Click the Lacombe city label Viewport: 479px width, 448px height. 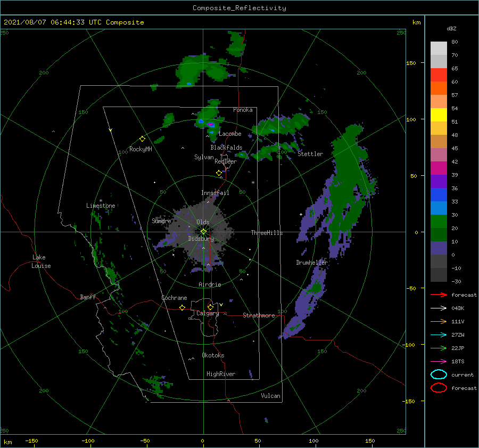(230, 134)
